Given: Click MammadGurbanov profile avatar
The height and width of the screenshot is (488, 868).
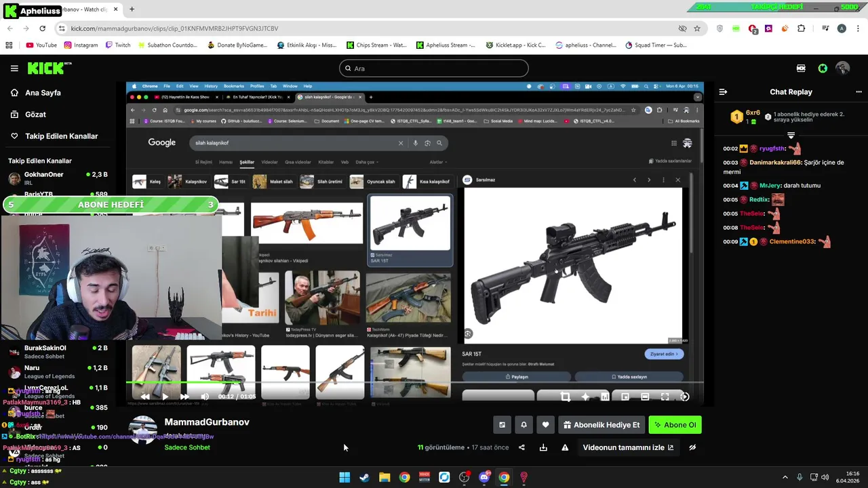Looking at the screenshot, I should 143,430.
